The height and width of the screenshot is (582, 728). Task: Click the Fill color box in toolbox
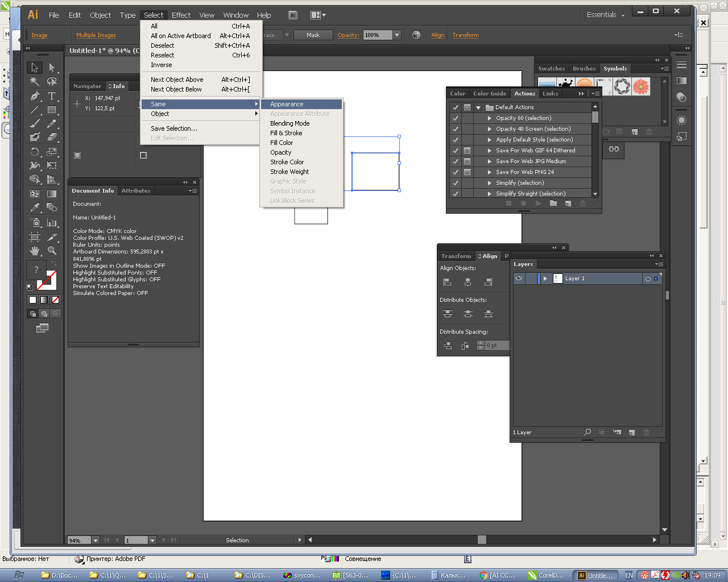pyautogui.click(x=36, y=269)
